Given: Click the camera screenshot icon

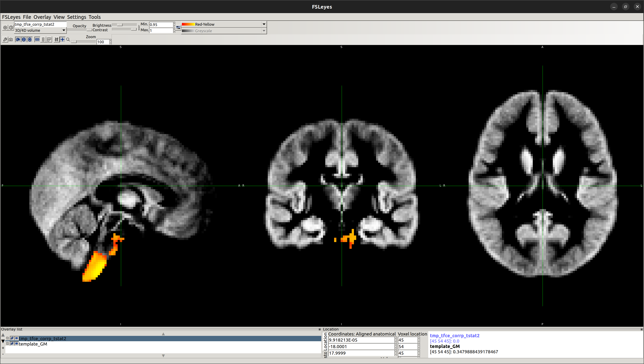Looking at the screenshot, I should [x=11, y=40].
